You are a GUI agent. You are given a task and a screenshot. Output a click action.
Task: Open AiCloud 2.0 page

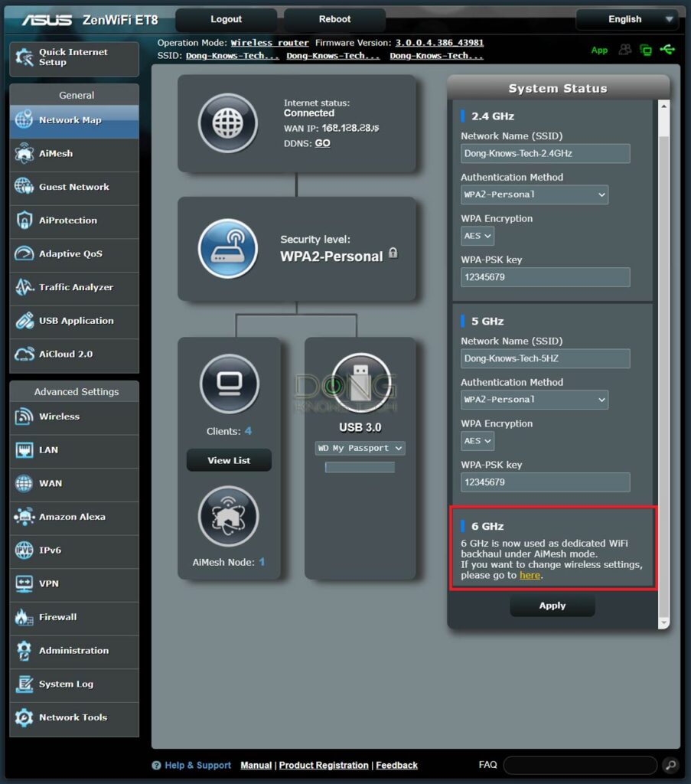coord(74,354)
